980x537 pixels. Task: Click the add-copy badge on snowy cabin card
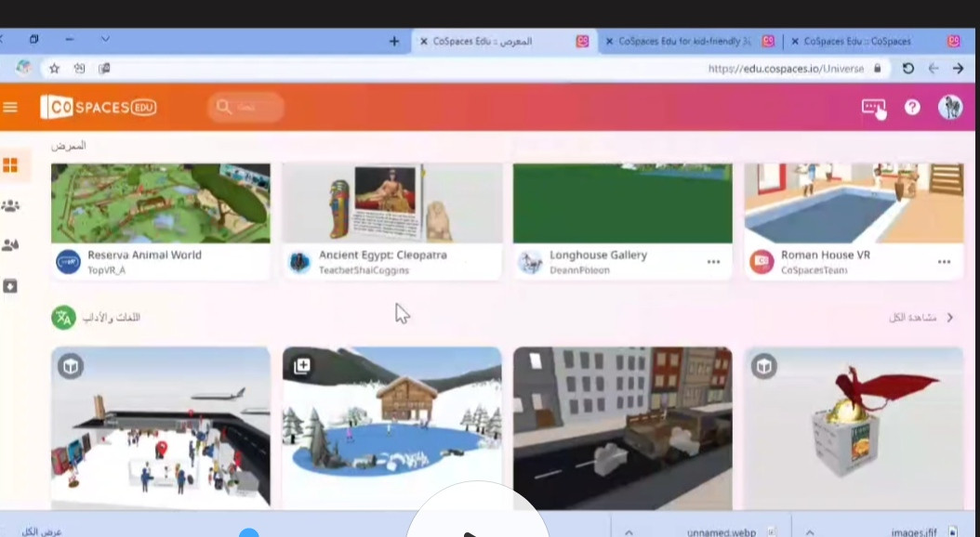pos(302,367)
